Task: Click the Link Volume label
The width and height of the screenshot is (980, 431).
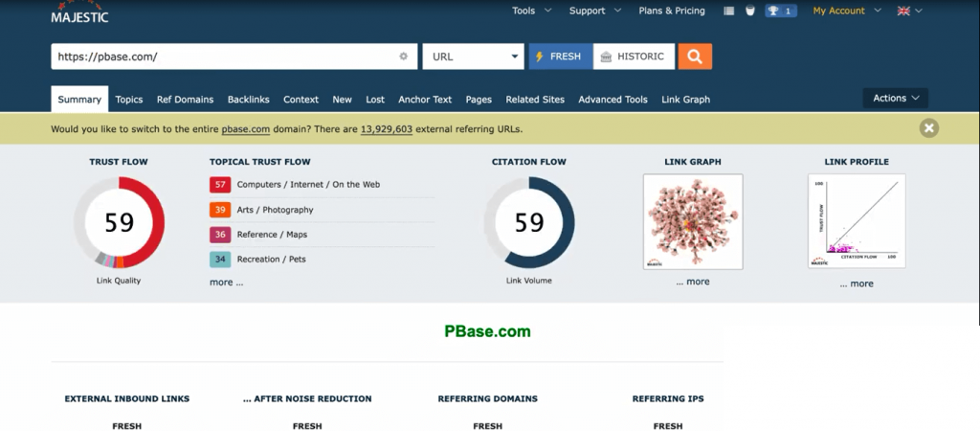Action: (528, 281)
